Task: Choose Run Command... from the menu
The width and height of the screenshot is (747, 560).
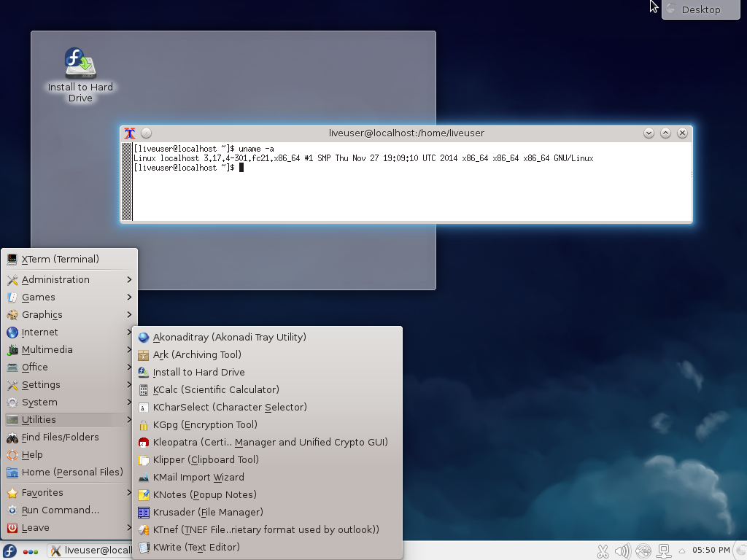Action: point(69,510)
